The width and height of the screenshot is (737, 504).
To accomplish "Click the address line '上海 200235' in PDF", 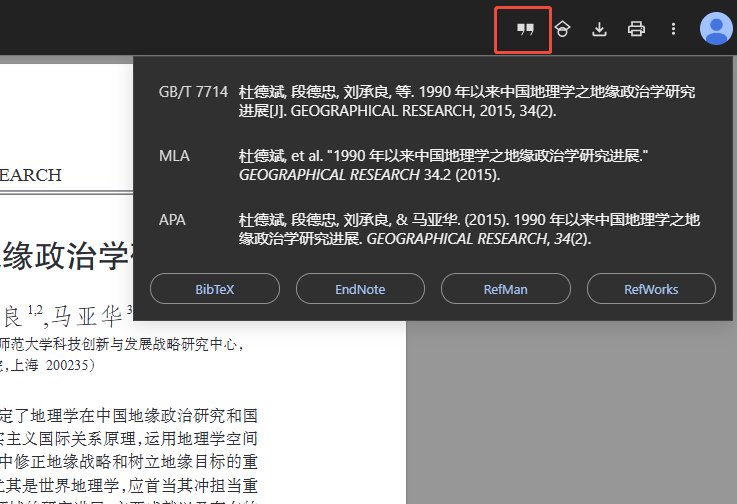I will [x=51, y=365].
